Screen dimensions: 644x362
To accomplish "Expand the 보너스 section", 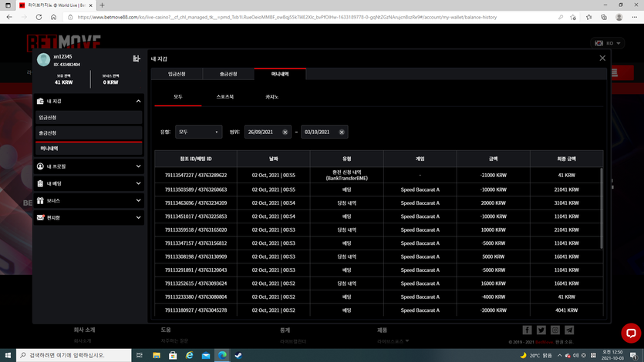I will coord(138,200).
